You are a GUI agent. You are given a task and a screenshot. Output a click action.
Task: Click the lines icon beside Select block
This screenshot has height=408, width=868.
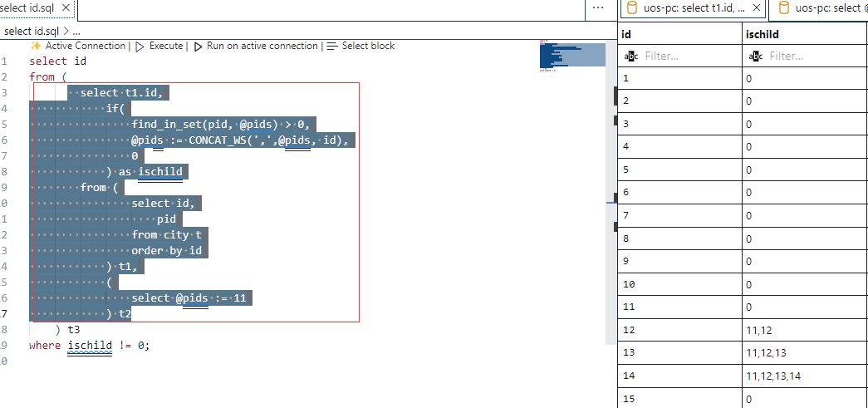tap(332, 47)
